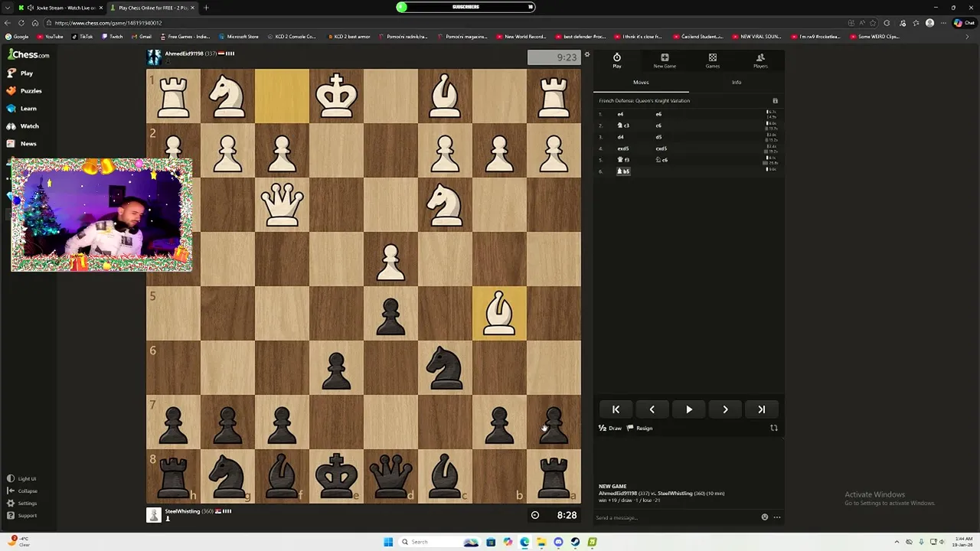
Task: Select the New Game tab
Action: 665,60
